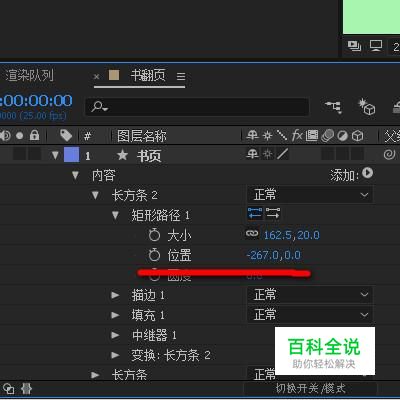Click the stopwatch beside 位置
Viewport: 400px width, 400px height.
[x=154, y=255]
